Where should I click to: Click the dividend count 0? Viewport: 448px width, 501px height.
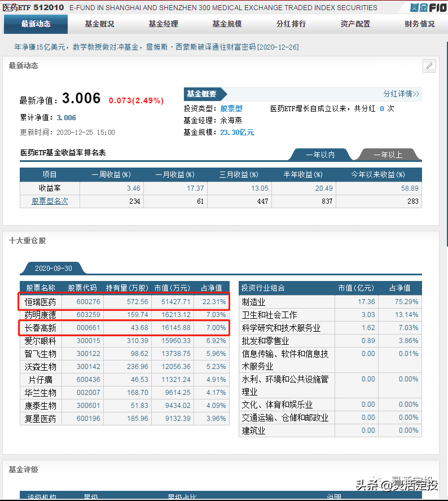click(x=382, y=109)
